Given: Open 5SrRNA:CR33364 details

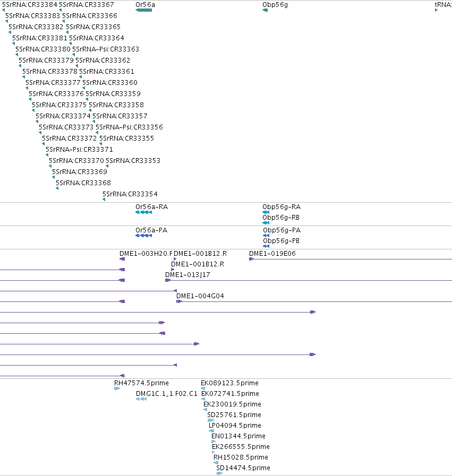Looking at the screenshot, I should click(97, 38).
